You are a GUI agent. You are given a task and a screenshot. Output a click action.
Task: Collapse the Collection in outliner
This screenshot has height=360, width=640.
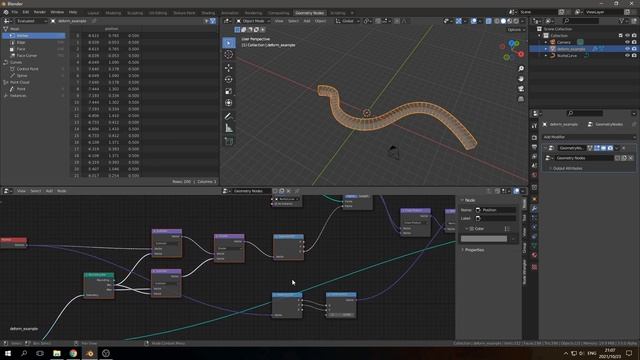pos(539,36)
